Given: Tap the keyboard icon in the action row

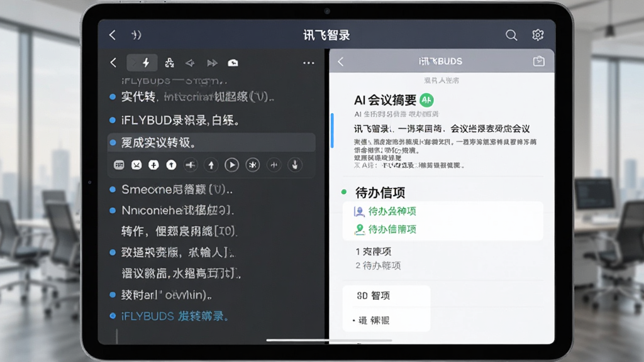Looking at the screenshot, I should 119,165.
